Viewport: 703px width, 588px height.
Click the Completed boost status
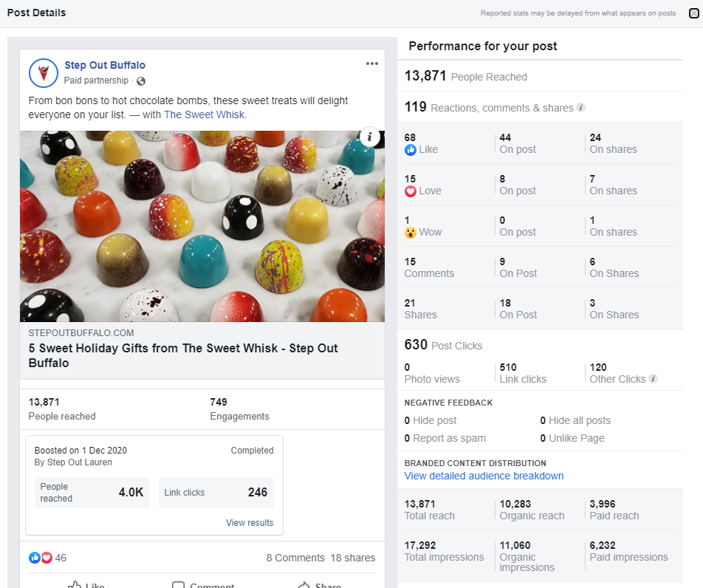(x=252, y=451)
